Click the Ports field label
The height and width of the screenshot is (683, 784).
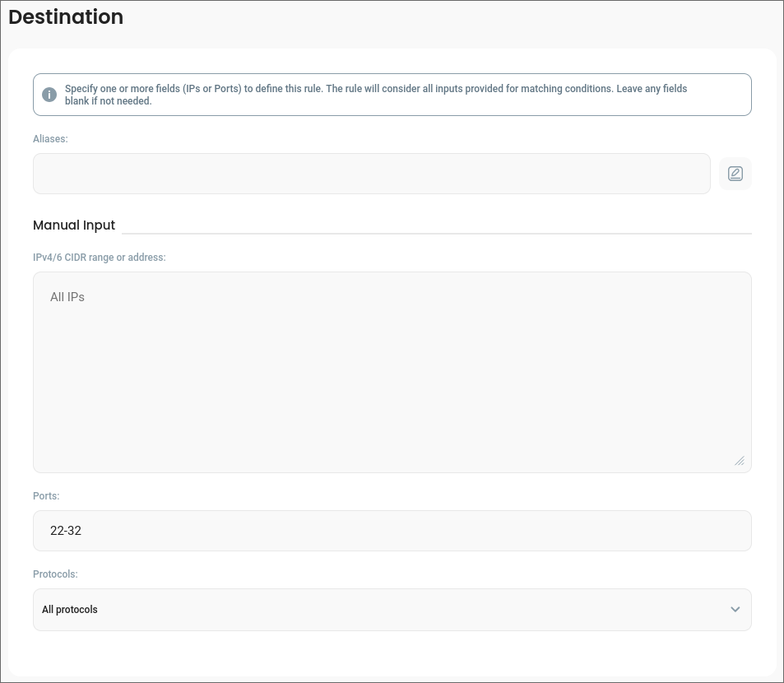[x=46, y=496]
